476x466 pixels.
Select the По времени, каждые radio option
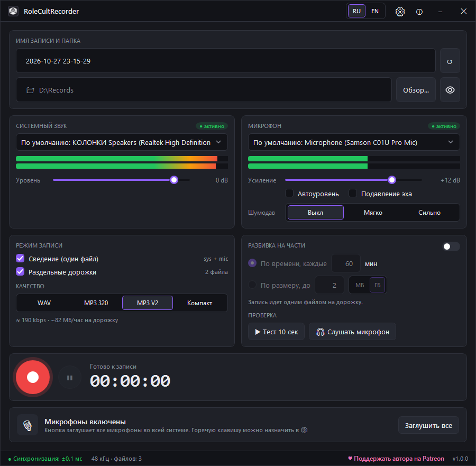pyautogui.click(x=252, y=263)
